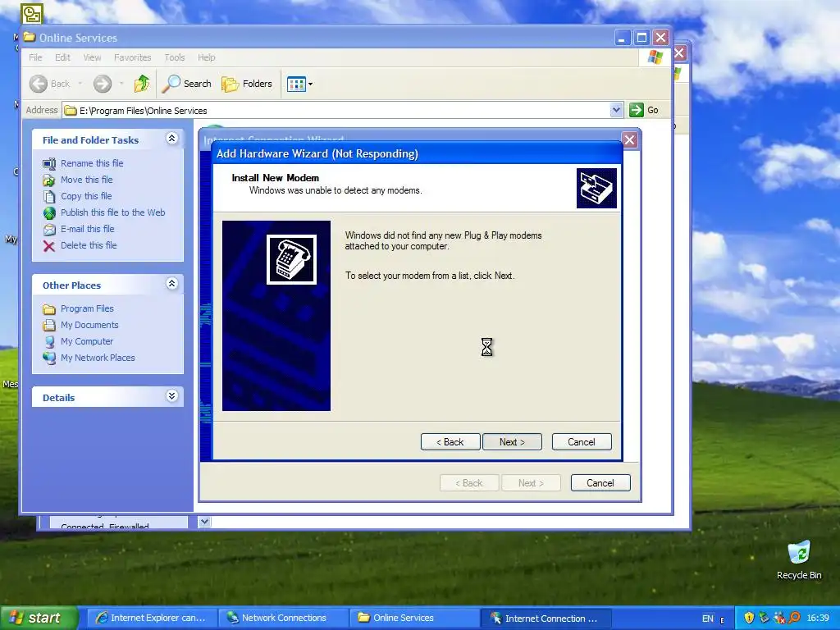
Task: Switch to Internet Explorer taskbar button
Action: point(152,618)
